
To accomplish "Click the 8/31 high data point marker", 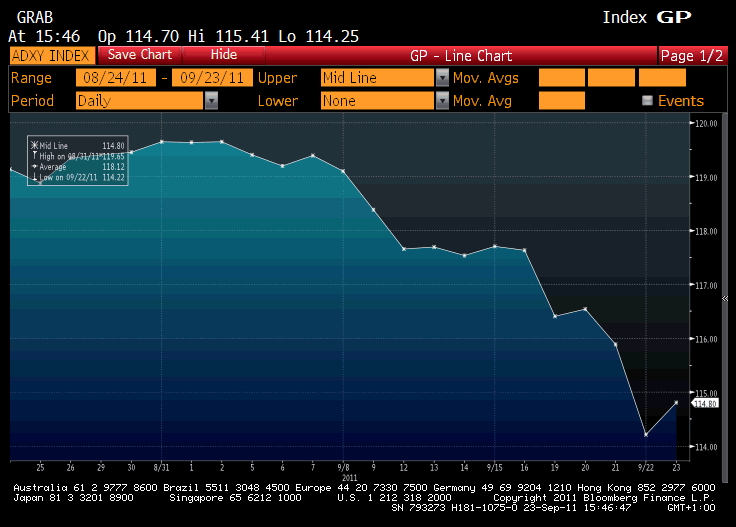I will pos(161,141).
